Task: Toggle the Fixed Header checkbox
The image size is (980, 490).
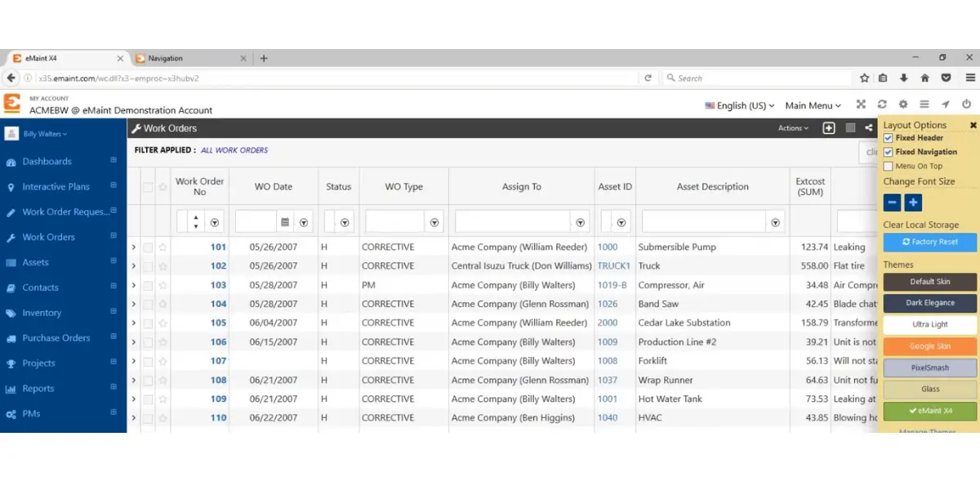Action: coord(889,138)
